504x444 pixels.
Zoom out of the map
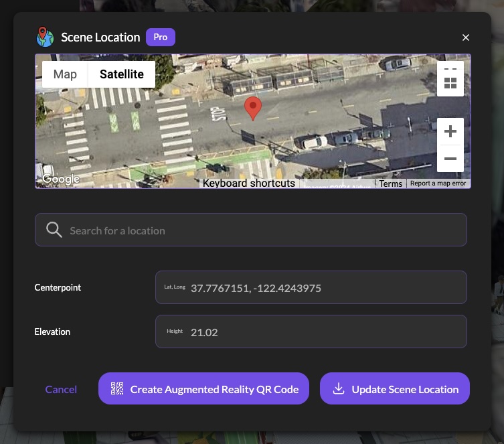click(x=450, y=159)
